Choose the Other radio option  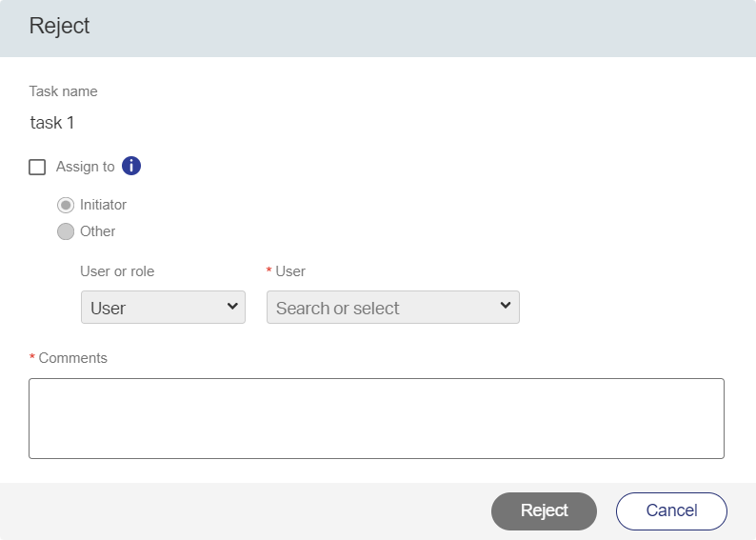pos(66,231)
